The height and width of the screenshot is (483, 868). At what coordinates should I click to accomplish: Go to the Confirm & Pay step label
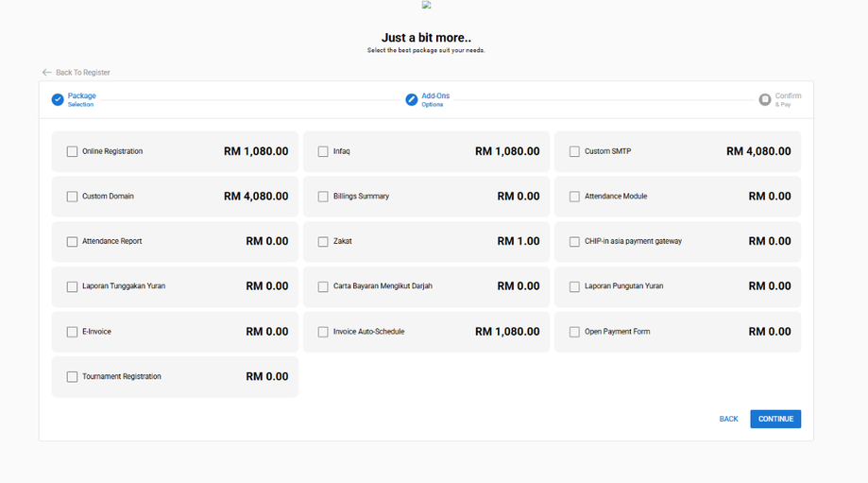(x=788, y=99)
